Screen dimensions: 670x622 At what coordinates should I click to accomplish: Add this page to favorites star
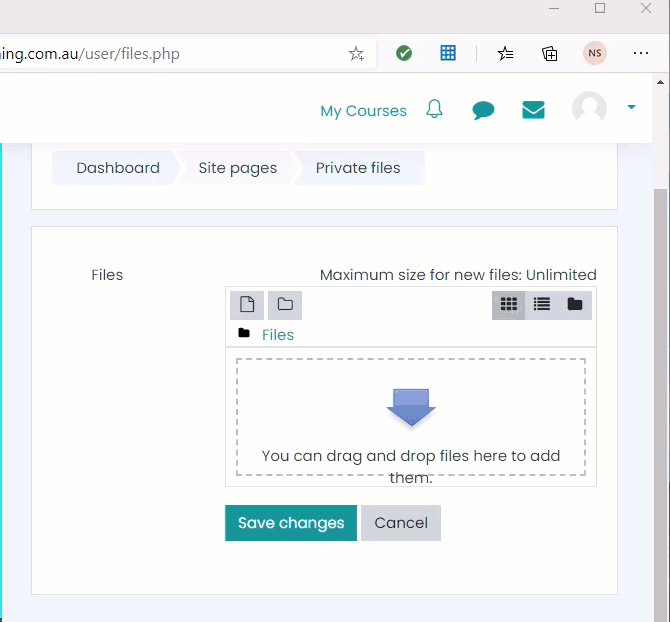coord(356,53)
